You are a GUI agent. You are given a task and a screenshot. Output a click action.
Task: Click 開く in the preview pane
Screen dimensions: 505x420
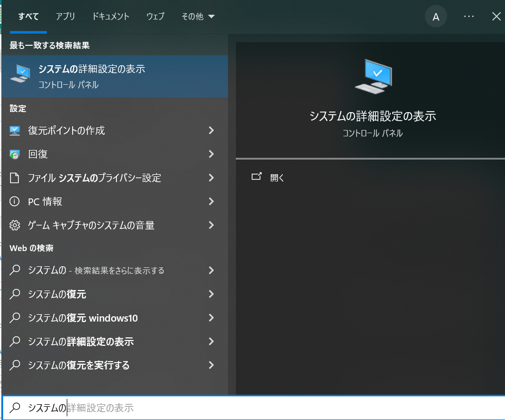(277, 178)
